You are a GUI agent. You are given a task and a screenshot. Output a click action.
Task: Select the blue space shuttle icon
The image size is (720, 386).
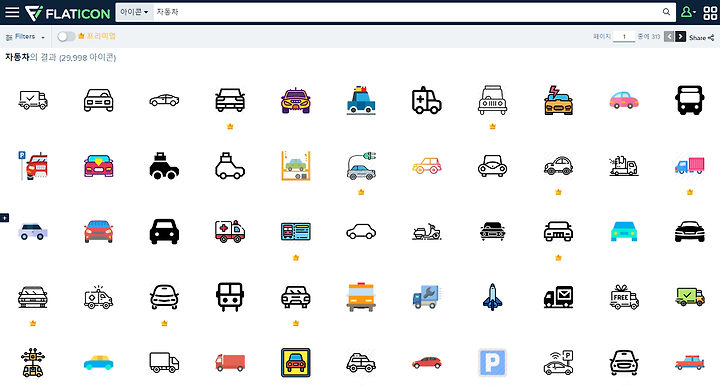[493, 297]
